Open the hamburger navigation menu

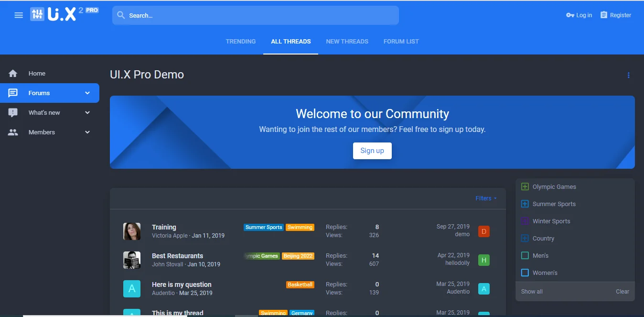pos(19,15)
